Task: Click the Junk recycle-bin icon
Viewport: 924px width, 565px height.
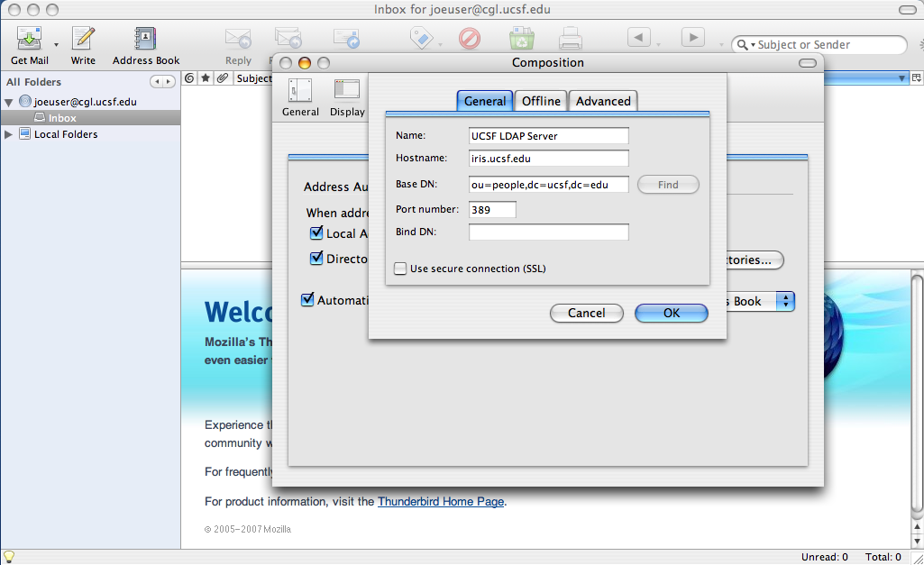Action: pos(520,39)
